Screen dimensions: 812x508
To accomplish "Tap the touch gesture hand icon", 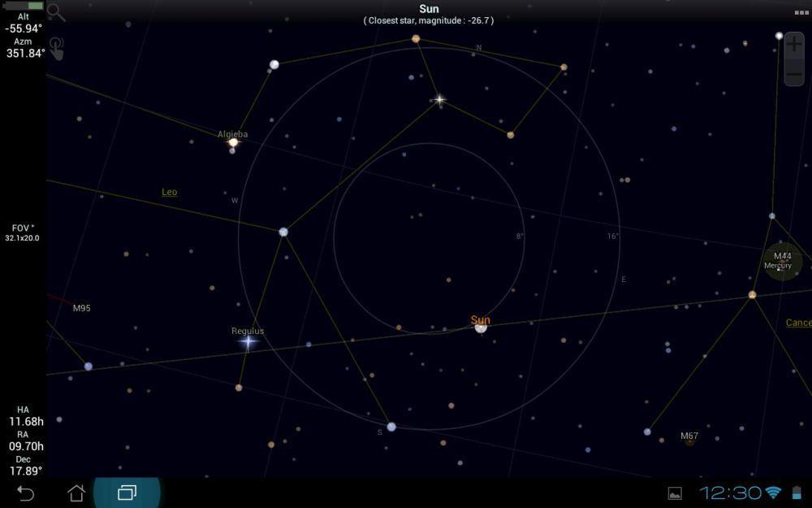I will 57,49.
